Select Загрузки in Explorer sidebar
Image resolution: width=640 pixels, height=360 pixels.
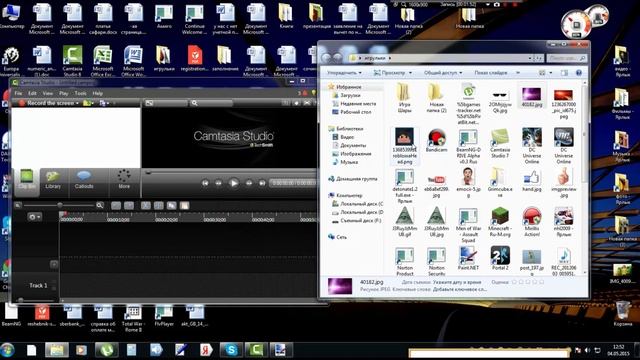[x=350, y=95]
